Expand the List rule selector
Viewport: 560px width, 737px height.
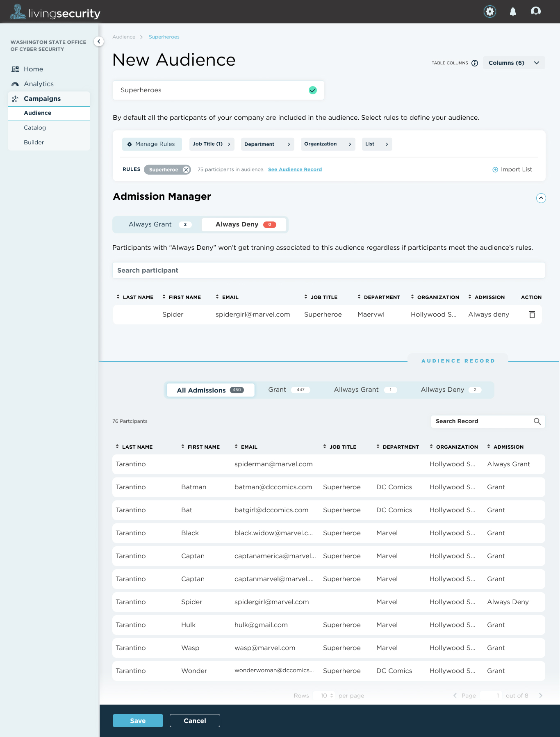tap(377, 144)
